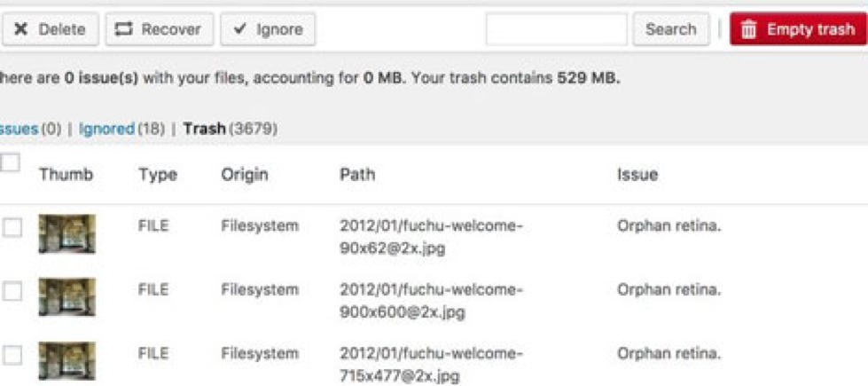Click the Search button

671,28
